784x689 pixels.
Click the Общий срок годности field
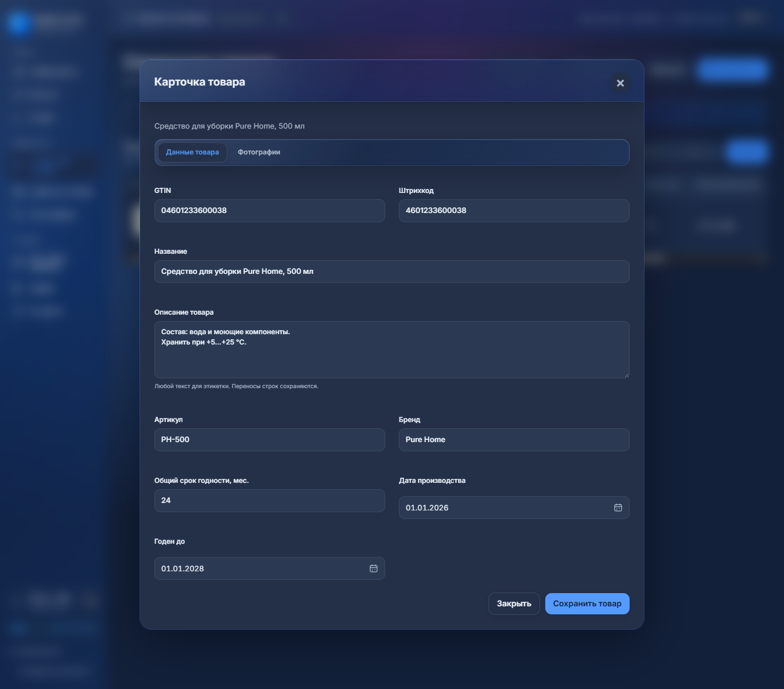tap(269, 501)
